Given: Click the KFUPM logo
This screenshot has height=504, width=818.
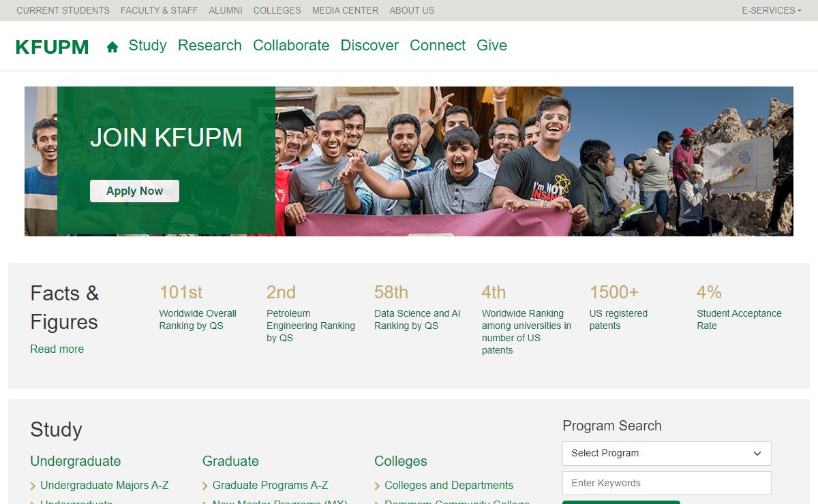Looking at the screenshot, I should 52,47.
